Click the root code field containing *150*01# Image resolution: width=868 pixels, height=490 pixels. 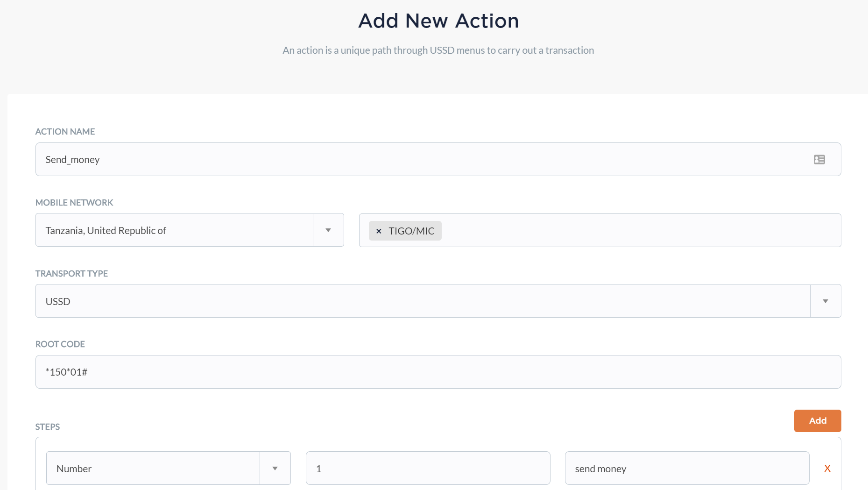coord(420,372)
